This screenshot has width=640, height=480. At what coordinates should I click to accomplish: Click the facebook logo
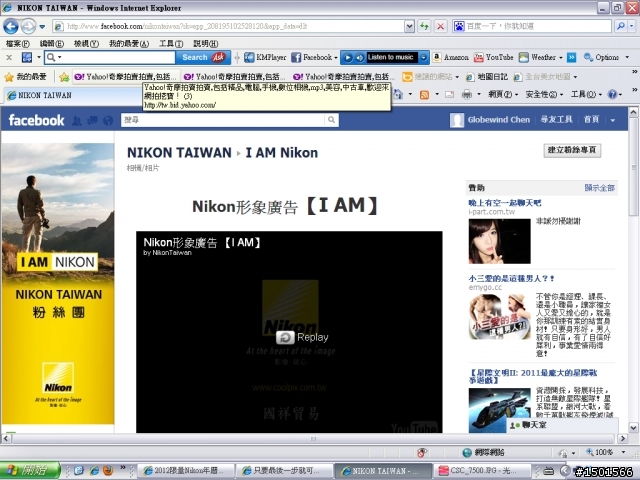tap(36, 120)
